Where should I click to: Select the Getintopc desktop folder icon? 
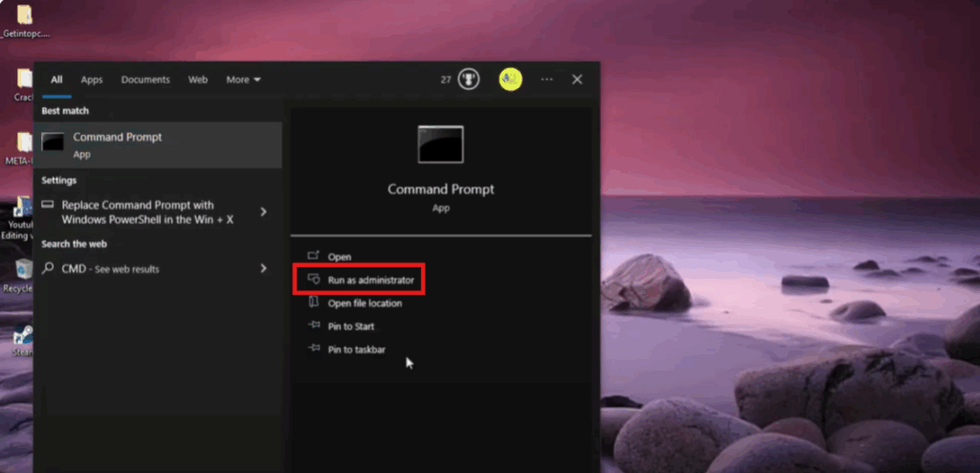pos(24,20)
